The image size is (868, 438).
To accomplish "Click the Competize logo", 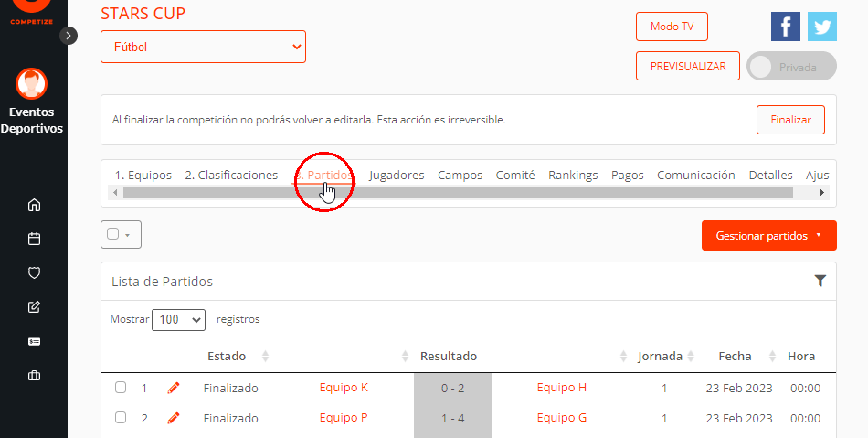I will (32, 11).
